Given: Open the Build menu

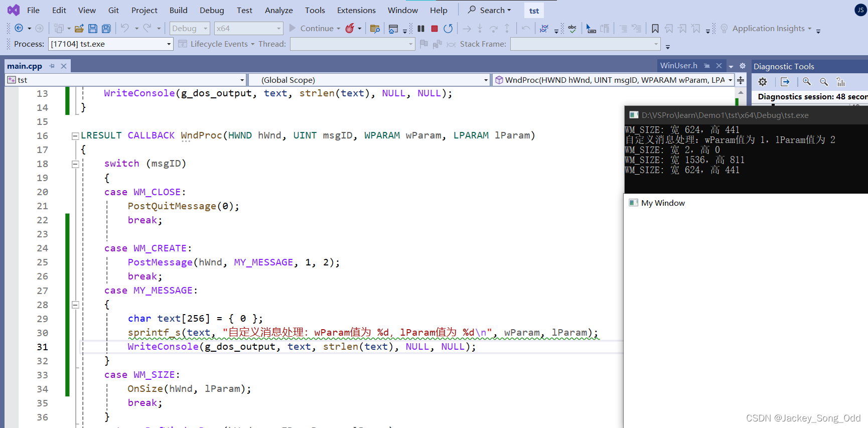Looking at the screenshot, I should point(178,10).
